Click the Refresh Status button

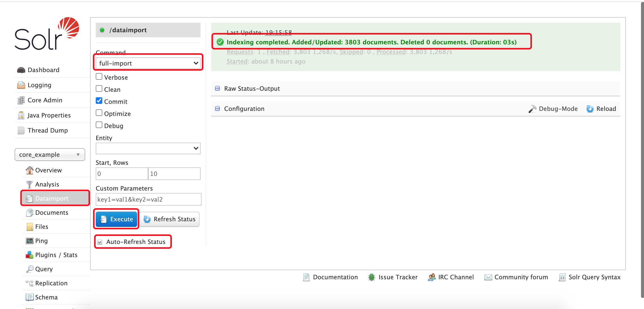pyautogui.click(x=170, y=219)
